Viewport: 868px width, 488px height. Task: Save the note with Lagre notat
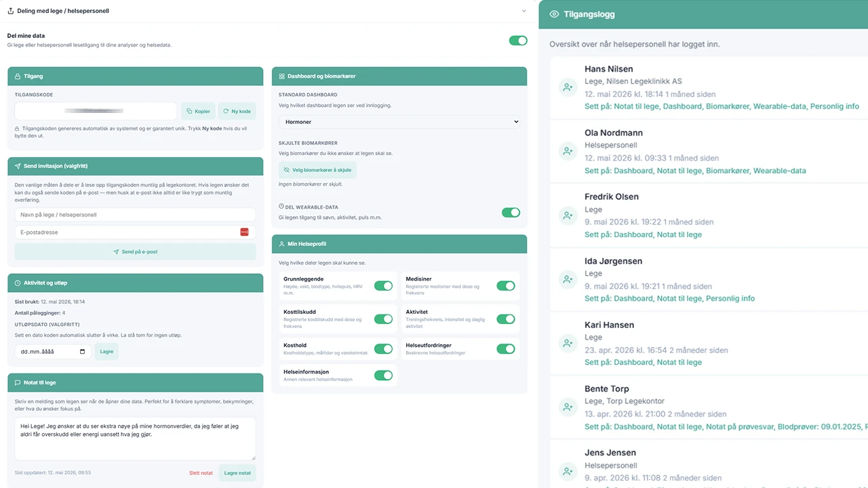(x=237, y=472)
